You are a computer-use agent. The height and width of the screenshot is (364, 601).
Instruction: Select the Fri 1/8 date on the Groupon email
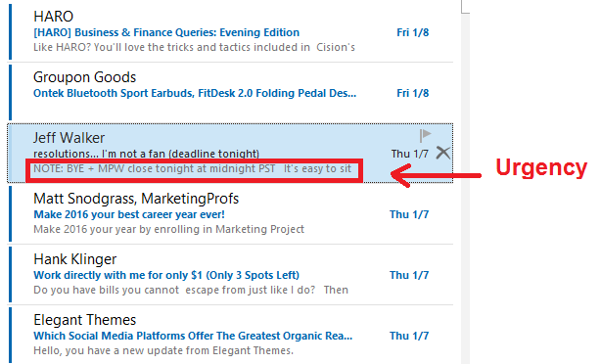click(413, 94)
